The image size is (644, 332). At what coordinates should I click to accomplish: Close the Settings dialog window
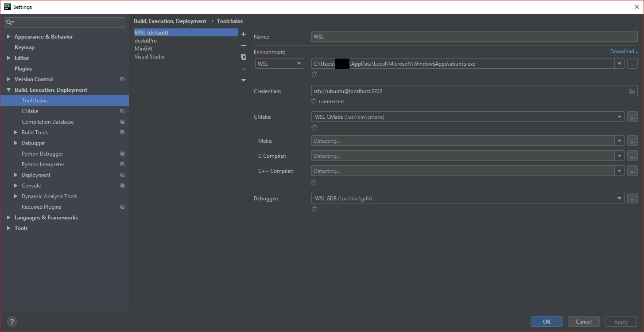tap(636, 7)
